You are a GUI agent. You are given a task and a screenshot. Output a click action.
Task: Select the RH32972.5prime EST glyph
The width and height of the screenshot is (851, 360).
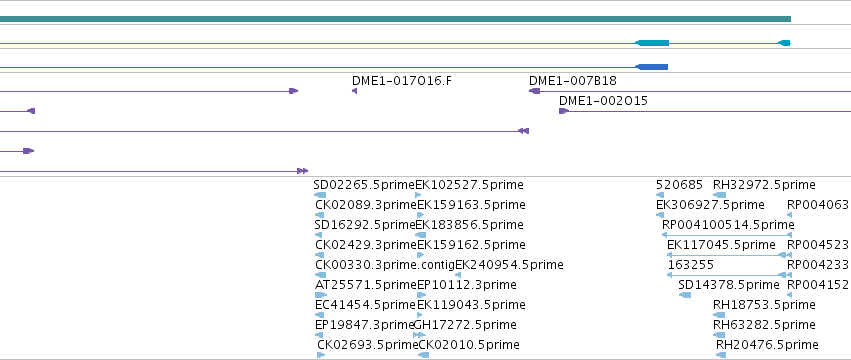(x=720, y=195)
